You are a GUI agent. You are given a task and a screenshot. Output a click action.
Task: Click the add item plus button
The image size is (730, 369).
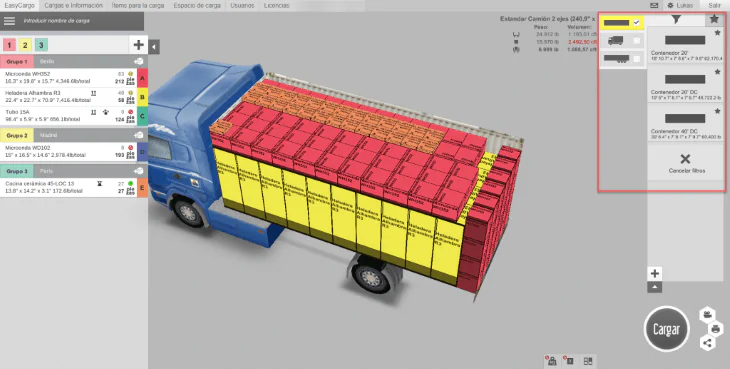click(138, 45)
